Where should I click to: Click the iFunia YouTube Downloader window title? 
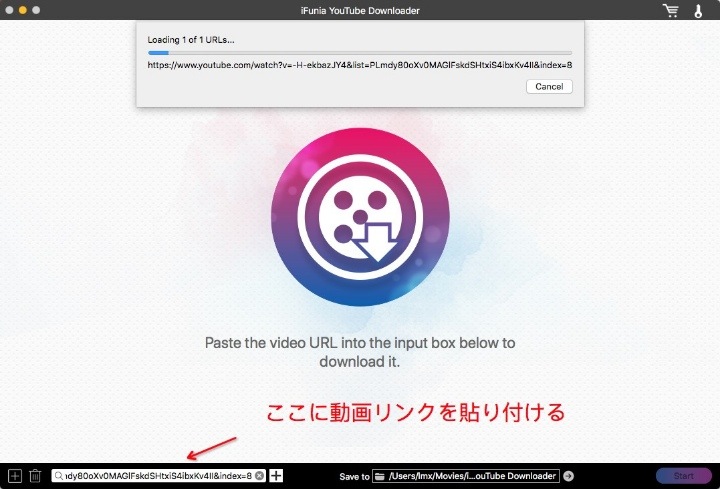click(x=359, y=10)
